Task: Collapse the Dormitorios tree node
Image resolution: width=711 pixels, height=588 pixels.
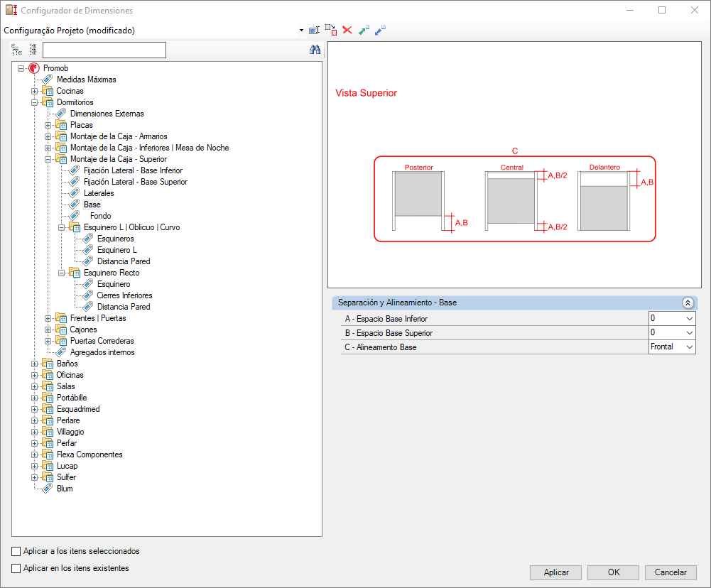Action: point(35,102)
